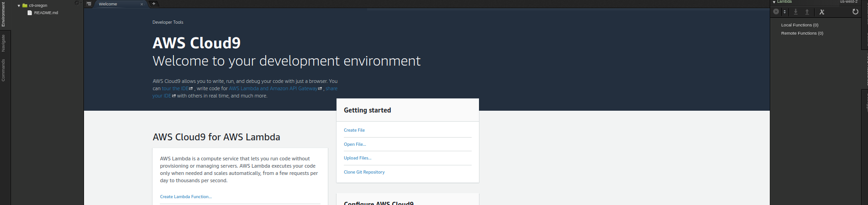This screenshot has width=868, height=205.
Task: Select the c9-oregon folder name
Action: click(x=38, y=5)
